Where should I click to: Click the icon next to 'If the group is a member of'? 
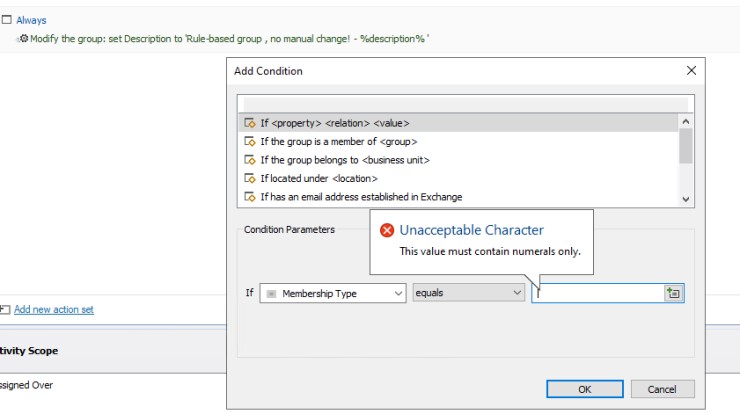pyautogui.click(x=250, y=142)
